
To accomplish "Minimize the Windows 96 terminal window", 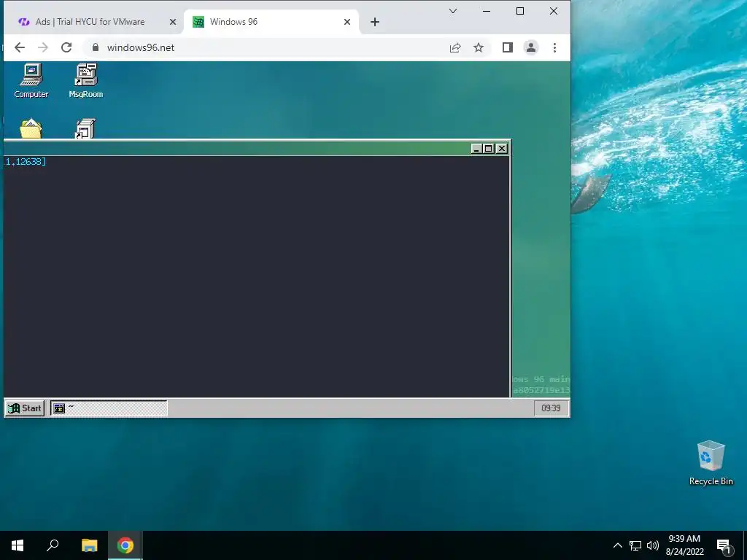I will tap(476, 149).
